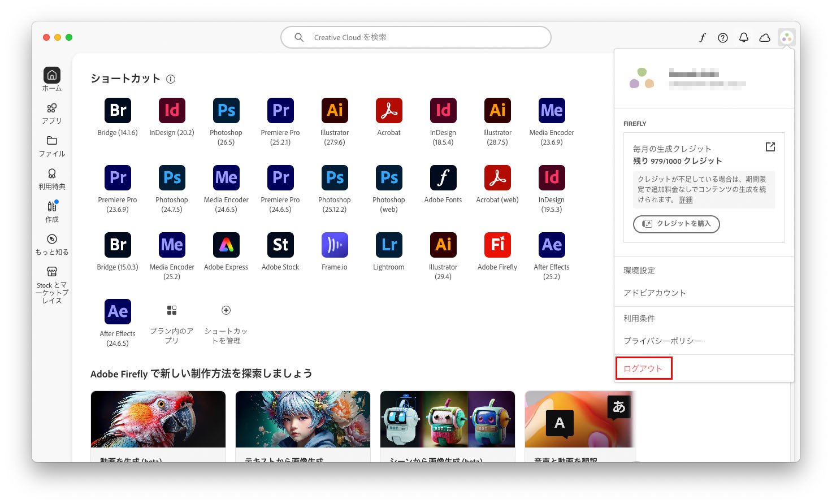Open cloud sync status icon

[x=765, y=38]
